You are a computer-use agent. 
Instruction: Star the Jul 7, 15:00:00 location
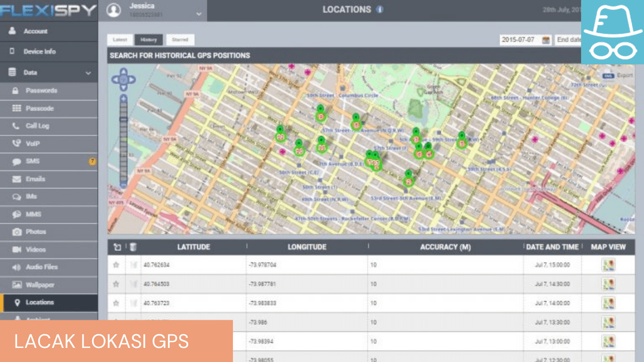pyautogui.click(x=116, y=265)
